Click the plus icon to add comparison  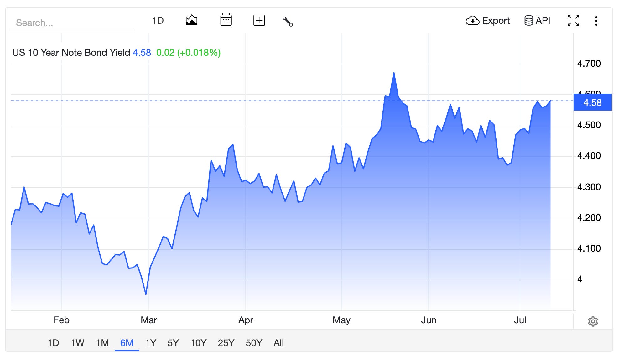259,21
